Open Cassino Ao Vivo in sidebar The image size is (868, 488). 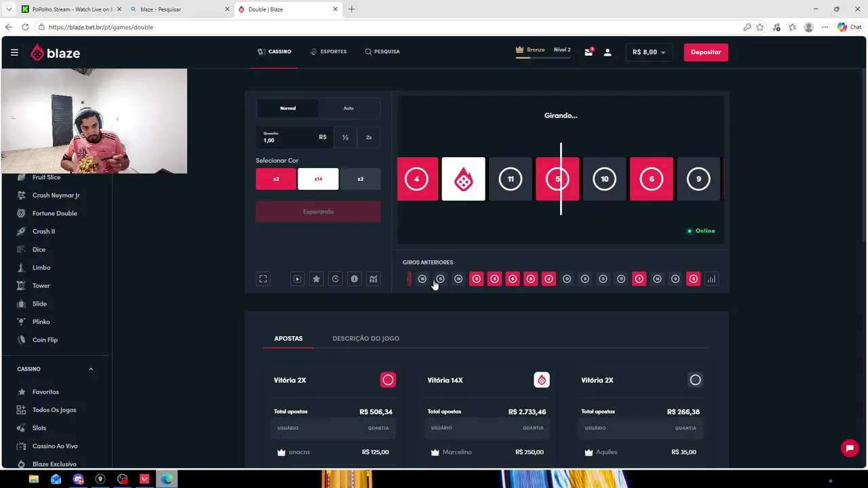(x=55, y=446)
